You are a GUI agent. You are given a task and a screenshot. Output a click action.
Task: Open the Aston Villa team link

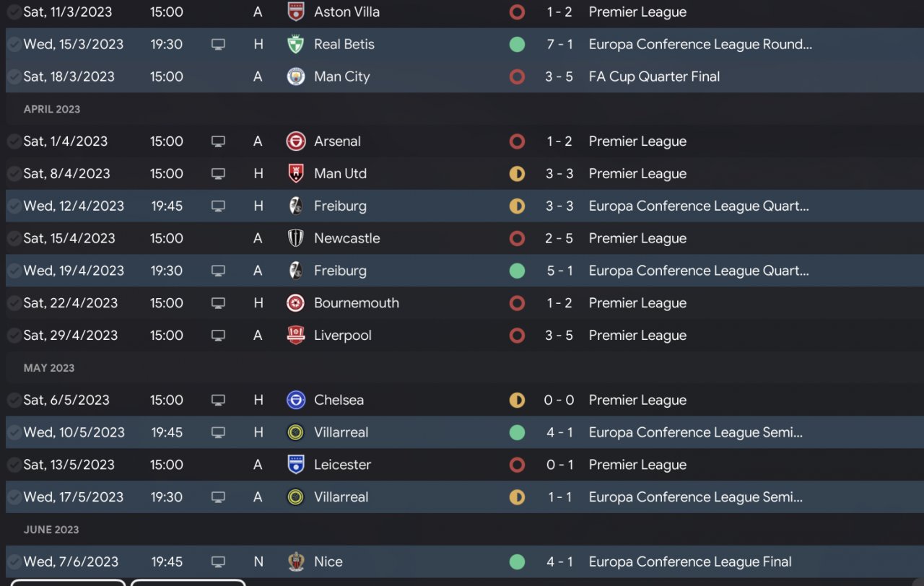click(x=346, y=12)
